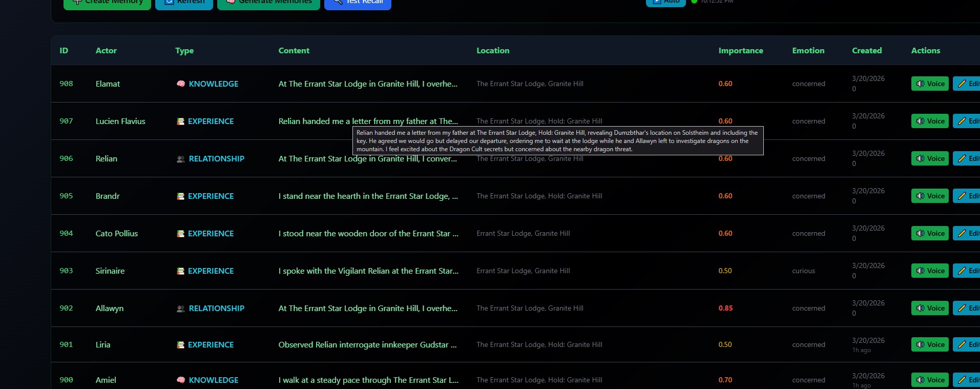Click the Actor column header
980x389 pixels.
(106, 51)
